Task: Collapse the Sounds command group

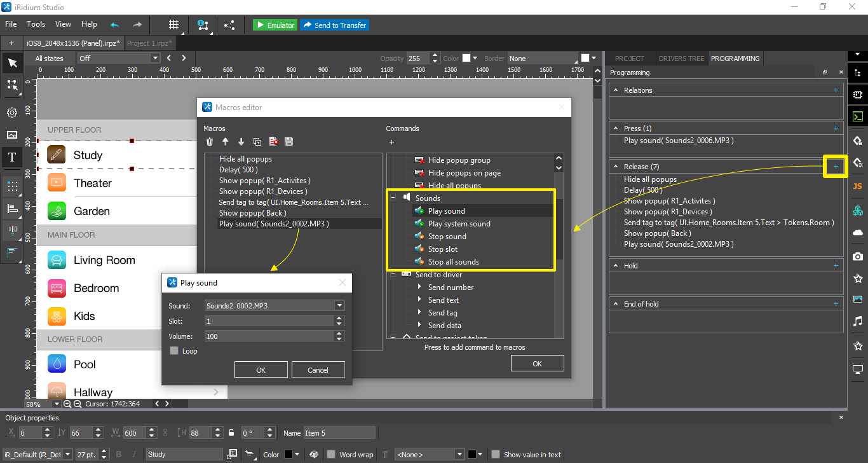Action: (x=393, y=198)
